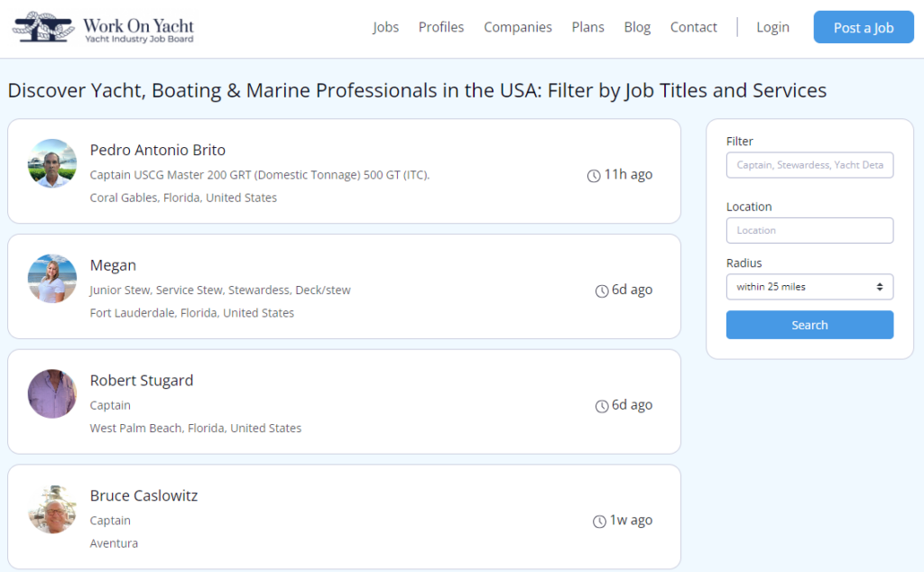Click 'Captain USCG Master 200 GRT' title text

[260, 175]
